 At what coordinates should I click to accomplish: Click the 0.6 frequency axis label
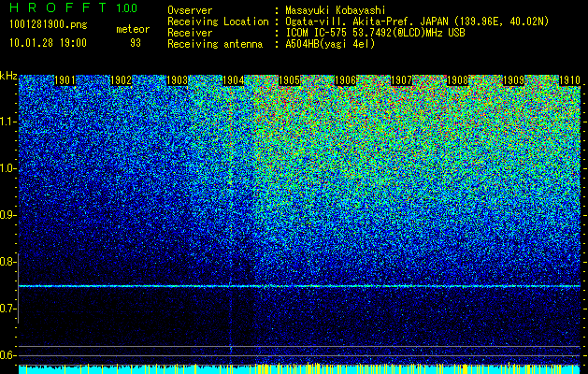(x=7, y=355)
